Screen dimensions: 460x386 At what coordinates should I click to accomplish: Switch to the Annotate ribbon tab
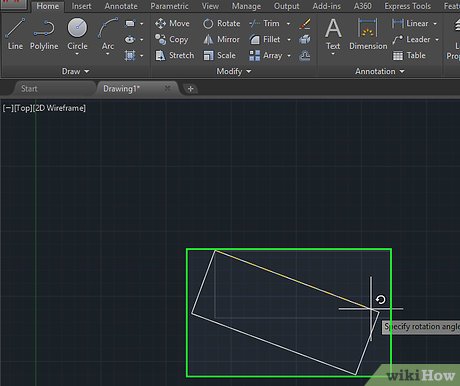[121, 6]
